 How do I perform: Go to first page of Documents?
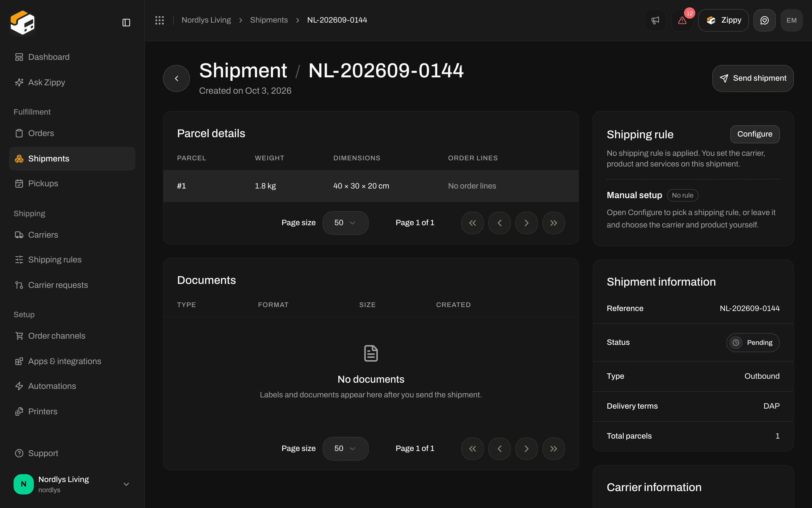(473, 448)
